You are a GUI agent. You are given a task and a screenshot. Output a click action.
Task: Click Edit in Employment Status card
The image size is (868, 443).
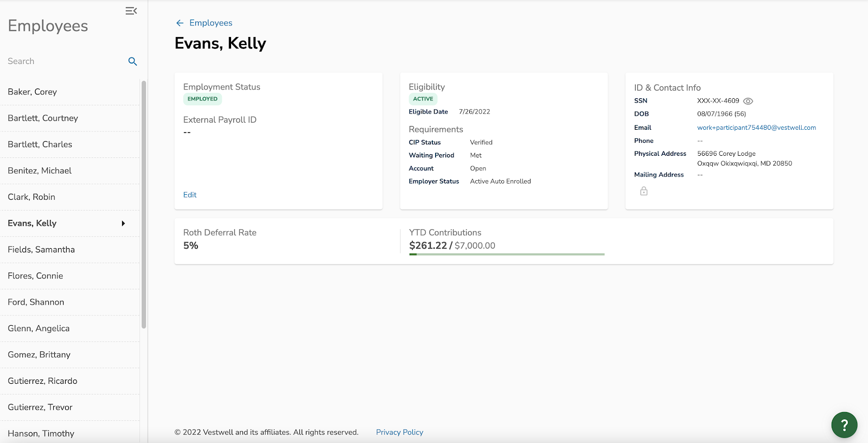pos(190,195)
